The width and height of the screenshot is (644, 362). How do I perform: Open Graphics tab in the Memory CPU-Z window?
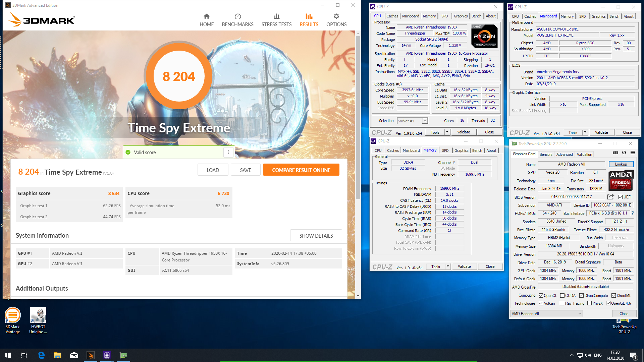pos(461,150)
